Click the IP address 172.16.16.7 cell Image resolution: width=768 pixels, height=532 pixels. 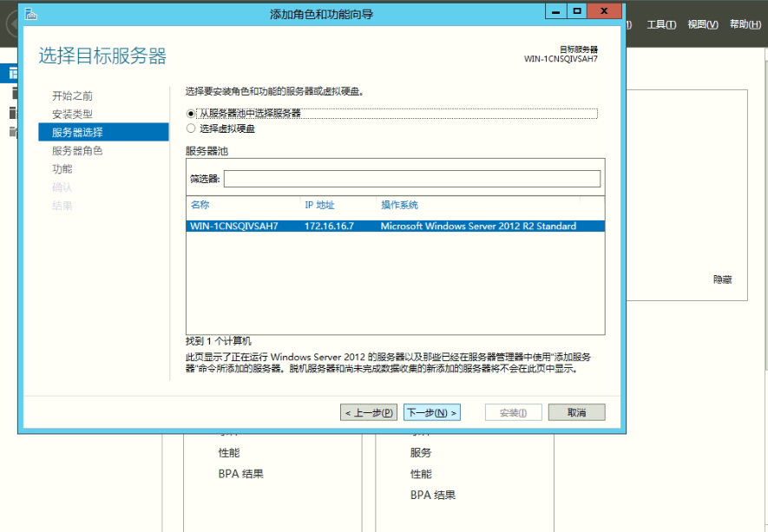click(329, 226)
